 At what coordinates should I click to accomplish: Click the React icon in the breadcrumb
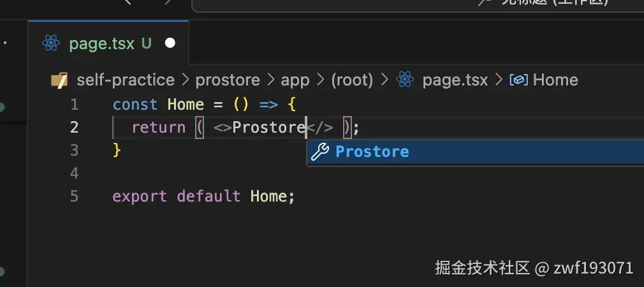[405, 80]
